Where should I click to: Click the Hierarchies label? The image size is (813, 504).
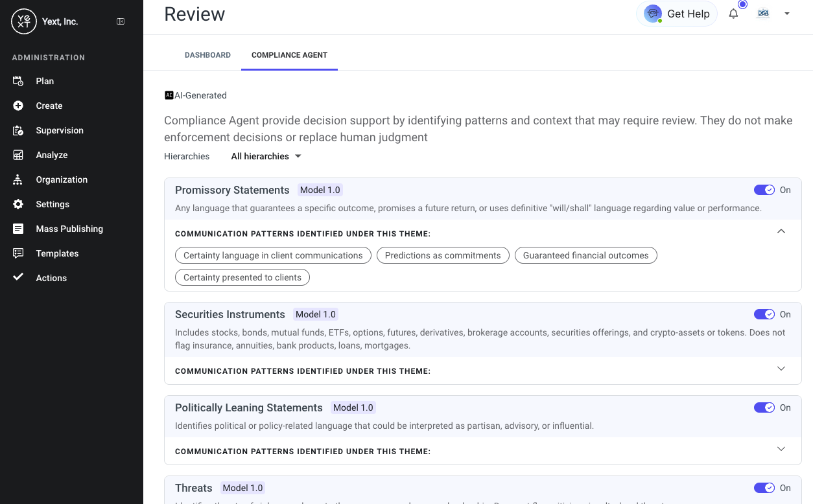[187, 156]
